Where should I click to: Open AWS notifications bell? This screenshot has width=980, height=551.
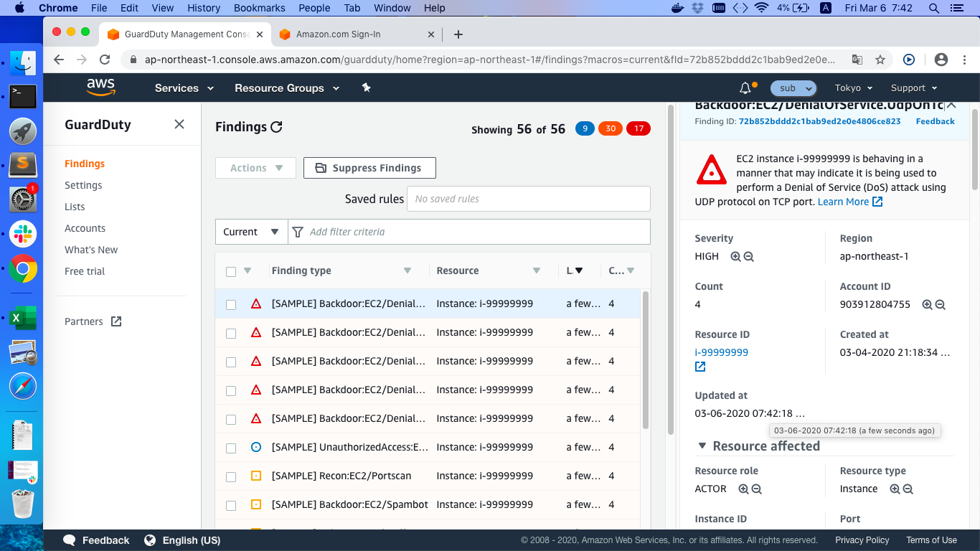pos(745,88)
